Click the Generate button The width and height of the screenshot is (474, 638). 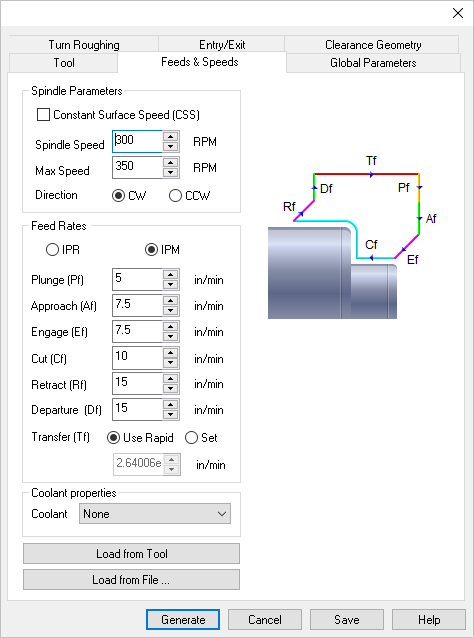[x=183, y=620]
